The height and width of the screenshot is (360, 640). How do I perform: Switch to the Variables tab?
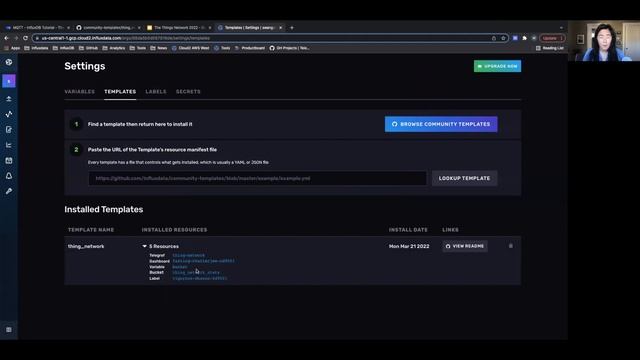[80, 92]
